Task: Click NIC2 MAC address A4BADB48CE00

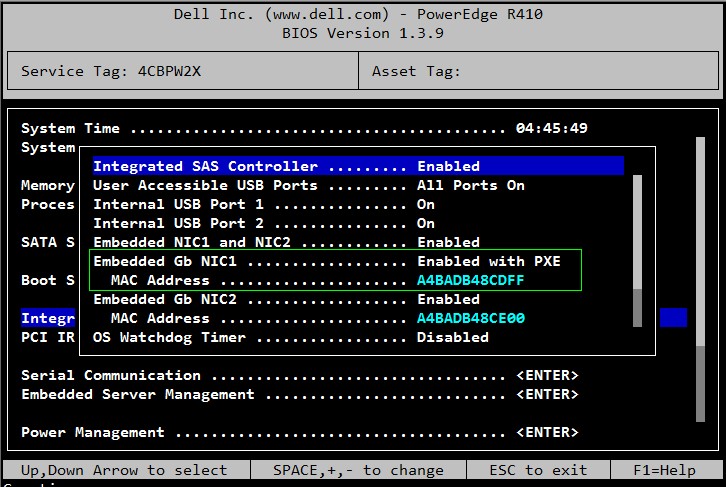Action: click(471, 318)
